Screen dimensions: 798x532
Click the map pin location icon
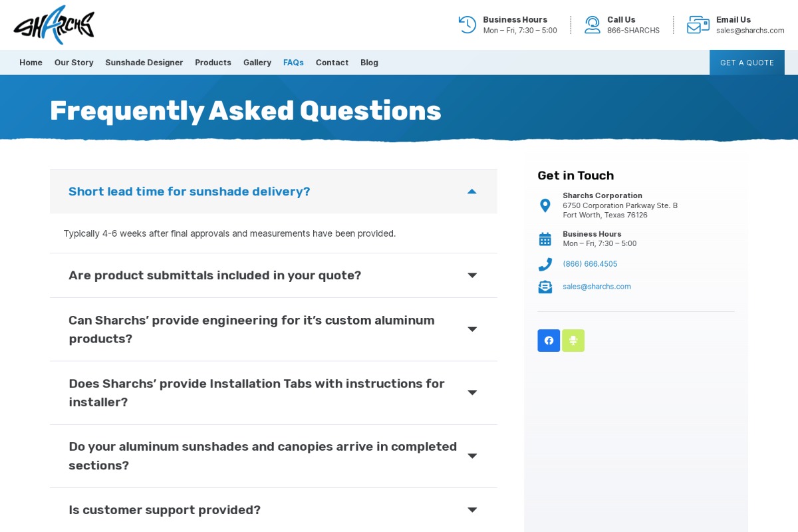click(545, 205)
